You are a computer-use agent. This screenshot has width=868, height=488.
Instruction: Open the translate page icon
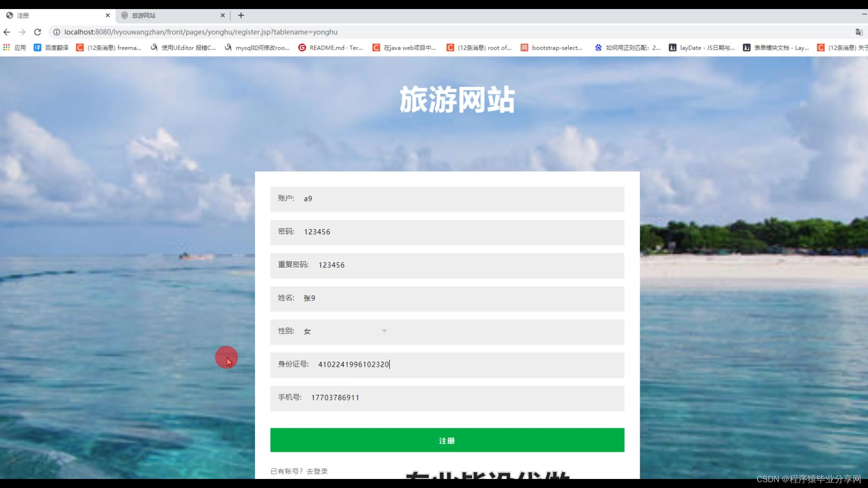(859, 32)
